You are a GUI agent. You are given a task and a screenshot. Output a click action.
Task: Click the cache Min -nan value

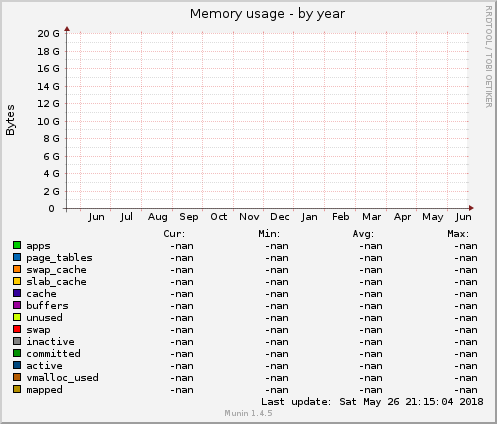click(277, 294)
